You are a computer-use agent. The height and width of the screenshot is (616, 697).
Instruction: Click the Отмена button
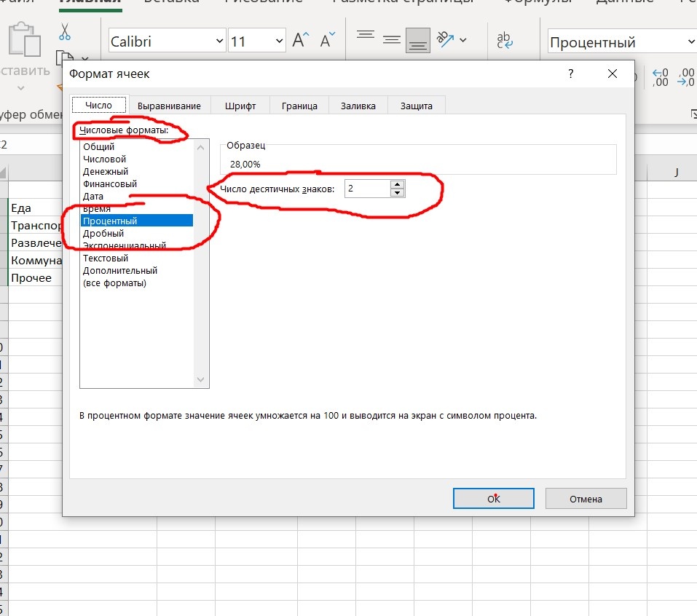click(x=586, y=499)
